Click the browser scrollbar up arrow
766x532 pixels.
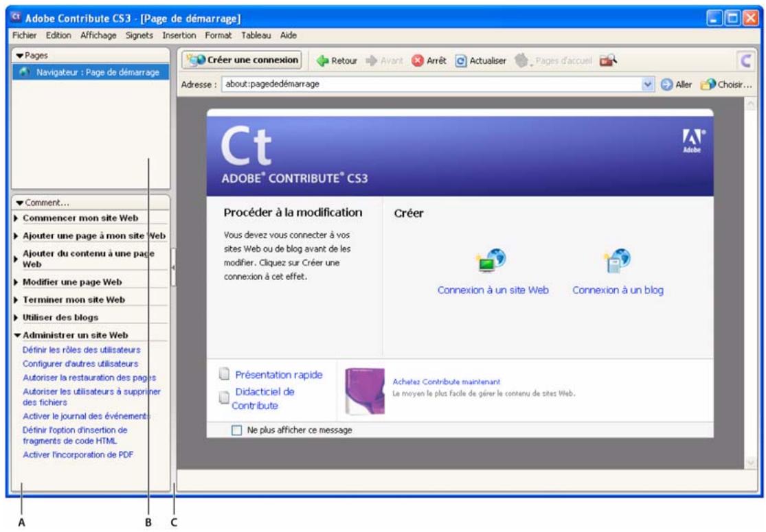(751, 104)
